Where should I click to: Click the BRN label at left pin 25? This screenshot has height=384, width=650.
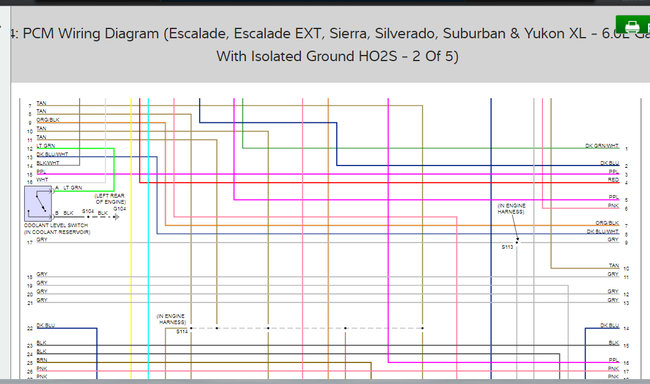pos(42,360)
